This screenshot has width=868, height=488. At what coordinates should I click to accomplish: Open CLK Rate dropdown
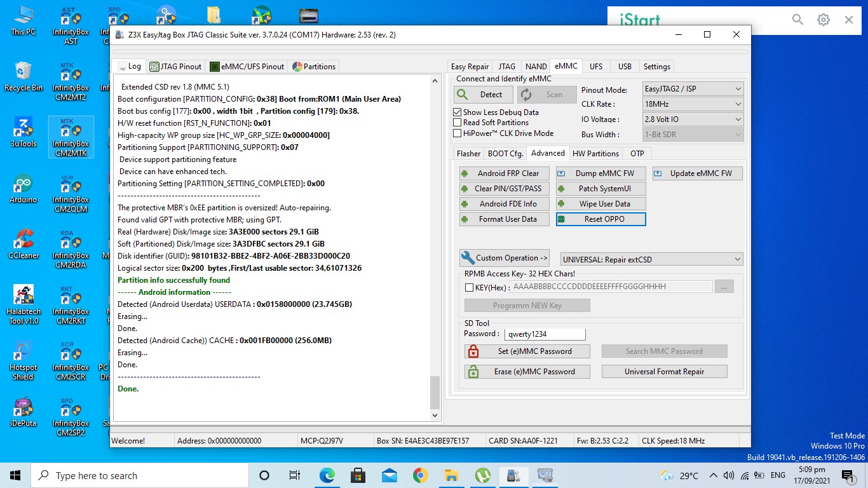click(x=693, y=104)
